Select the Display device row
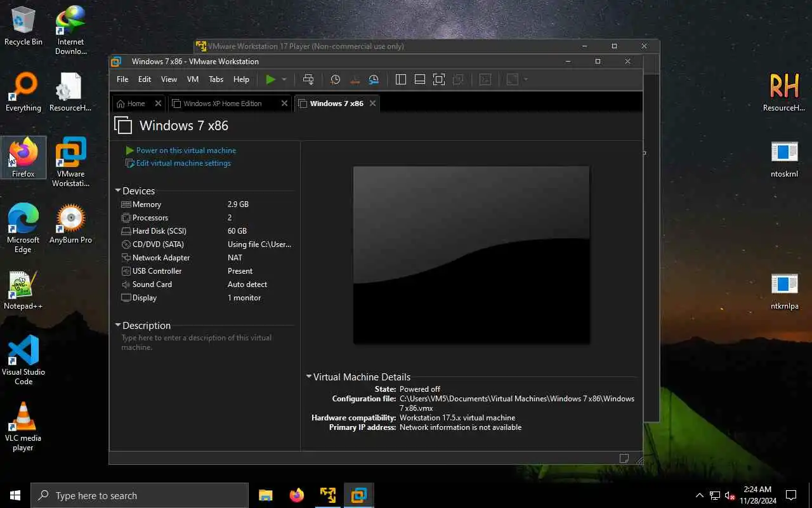The image size is (812, 508). (x=207, y=298)
